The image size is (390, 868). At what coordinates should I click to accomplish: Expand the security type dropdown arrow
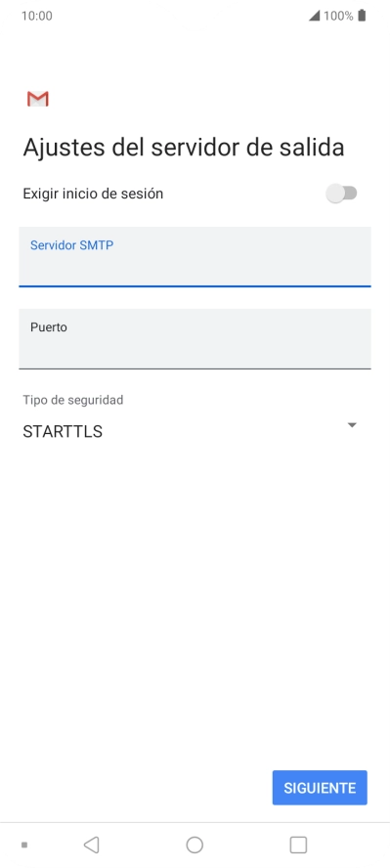click(351, 425)
